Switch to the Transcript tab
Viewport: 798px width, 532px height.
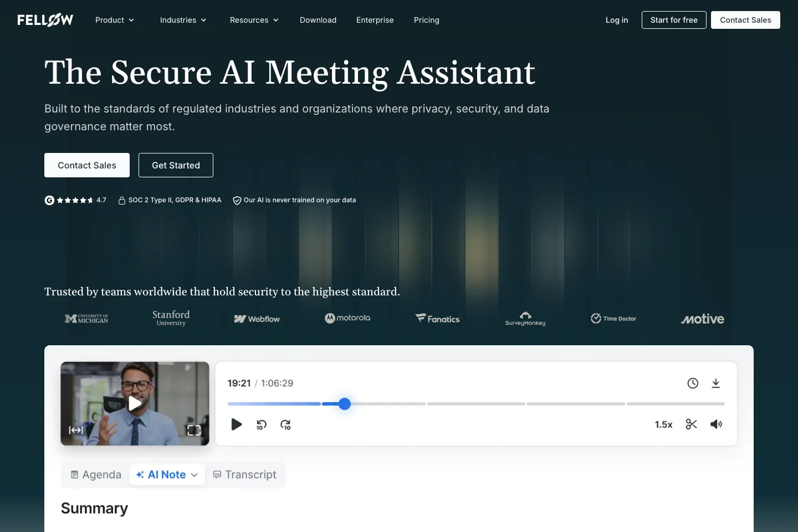pyautogui.click(x=245, y=475)
